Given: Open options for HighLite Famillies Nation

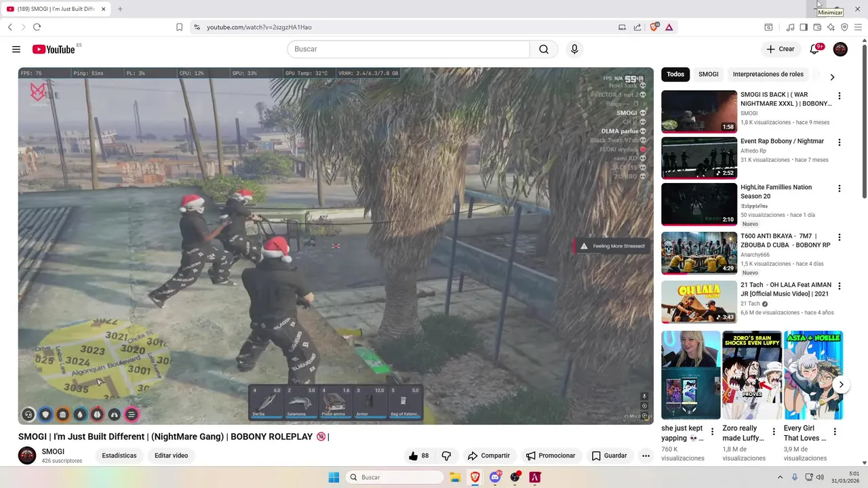Looking at the screenshot, I should point(840,188).
